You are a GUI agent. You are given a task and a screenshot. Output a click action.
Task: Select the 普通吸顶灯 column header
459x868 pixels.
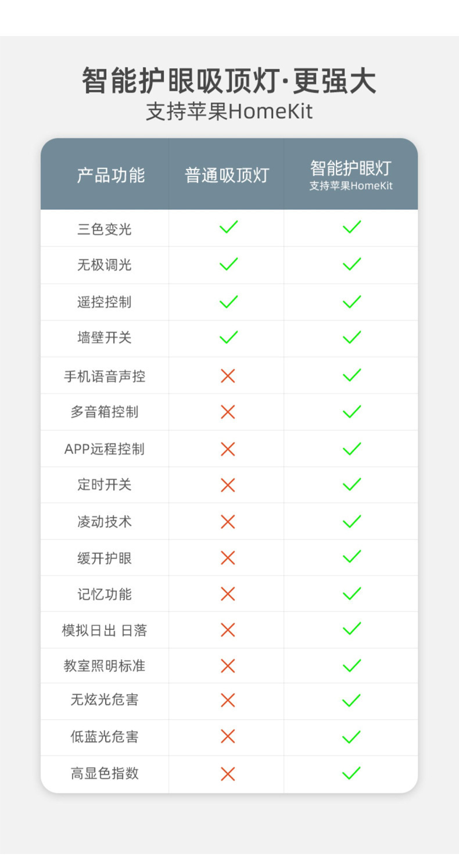[227, 175]
